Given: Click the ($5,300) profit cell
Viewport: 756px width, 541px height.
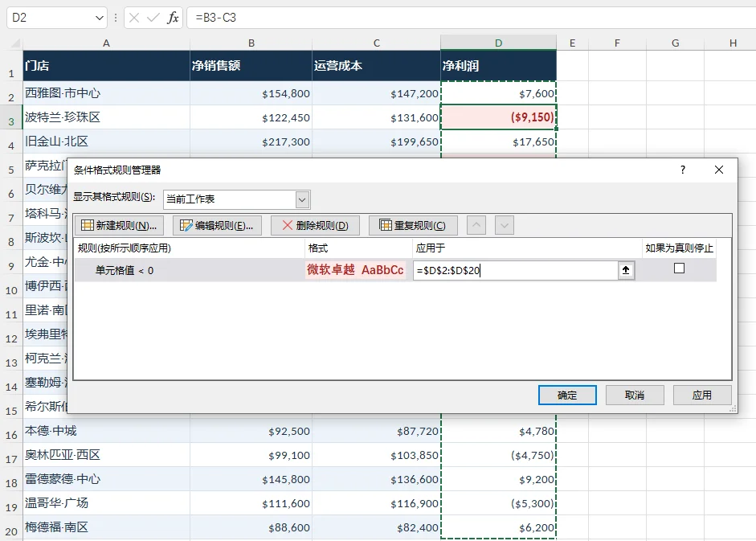Looking at the screenshot, I should point(499,503).
